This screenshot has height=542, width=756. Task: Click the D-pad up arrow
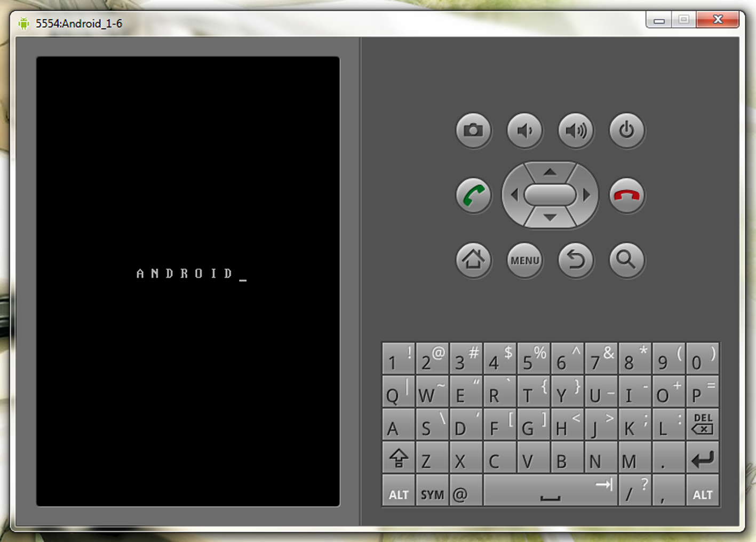[x=550, y=172]
